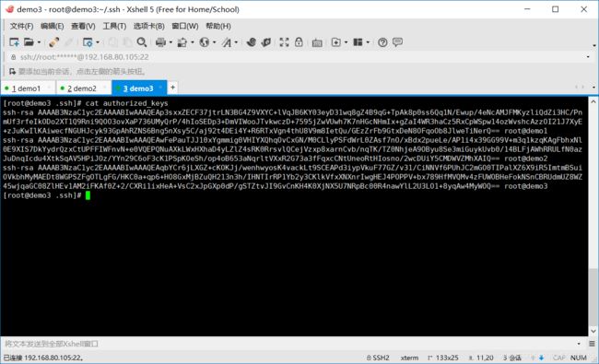Lock the screen using the padlock icon
The image size is (599, 364).
(299, 42)
